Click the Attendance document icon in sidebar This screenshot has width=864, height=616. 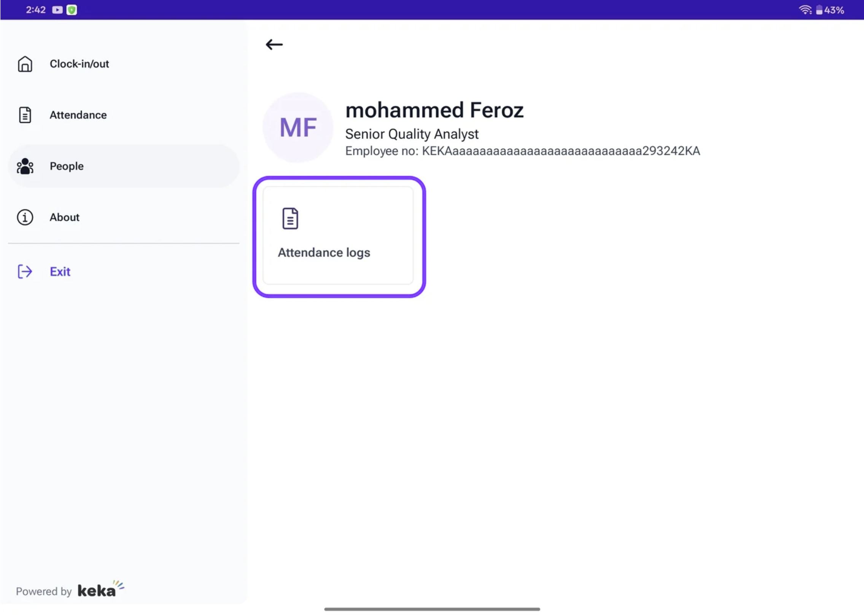click(x=25, y=115)
